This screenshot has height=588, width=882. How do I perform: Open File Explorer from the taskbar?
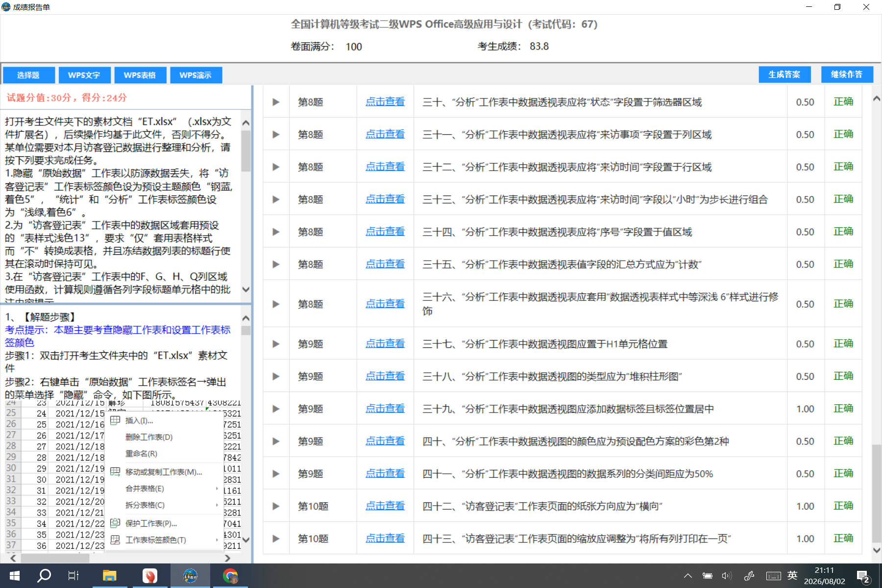coord(109,576)
